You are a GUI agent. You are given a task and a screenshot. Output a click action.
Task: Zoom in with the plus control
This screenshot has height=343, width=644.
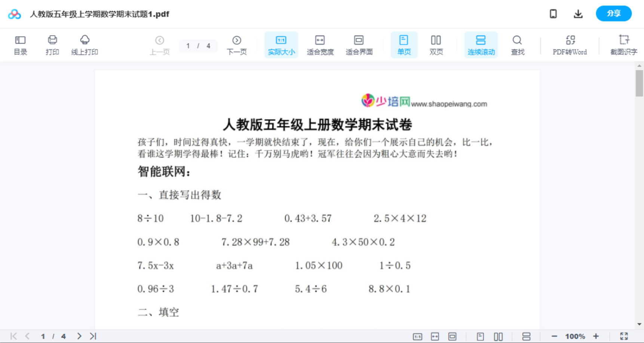[x=596, y=336]
